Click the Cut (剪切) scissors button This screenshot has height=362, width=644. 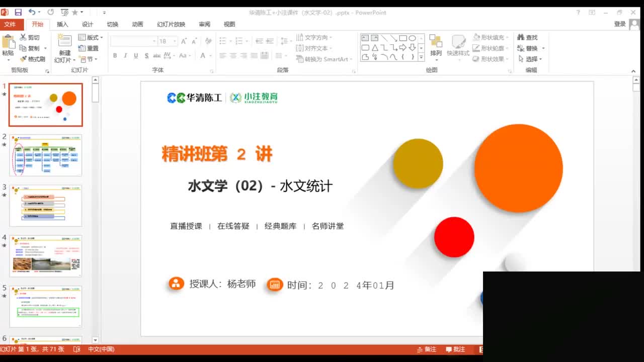[30, 37]
